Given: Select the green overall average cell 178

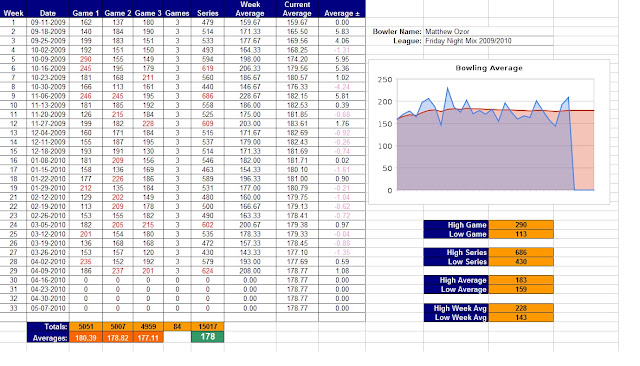Looking at the screenshot, I should (207, 337).
